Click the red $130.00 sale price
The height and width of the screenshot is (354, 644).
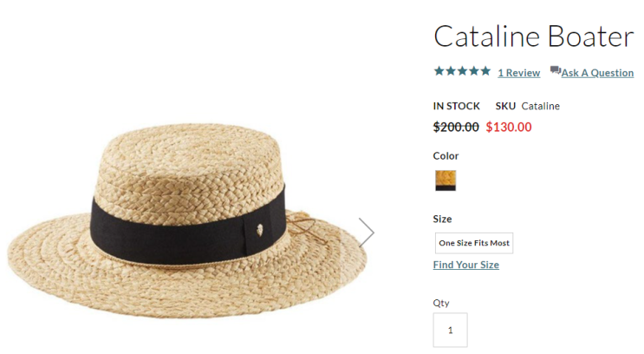pyautogui.click(x=508, y=127)
